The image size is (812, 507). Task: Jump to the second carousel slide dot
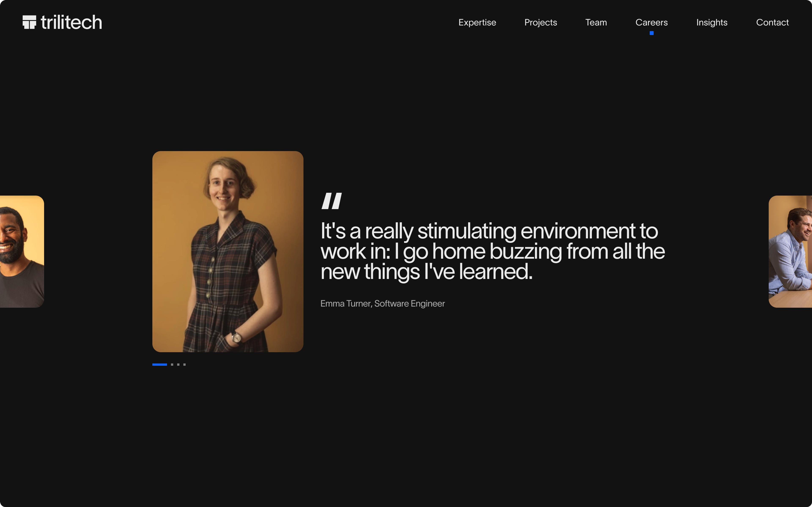[x=172, y=364]
